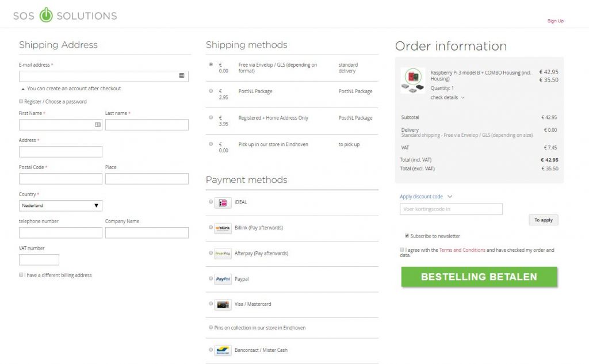Choose Pins on collection in store radio
Viewport: 589px width, 364px height.
click(x=211, y=328)
